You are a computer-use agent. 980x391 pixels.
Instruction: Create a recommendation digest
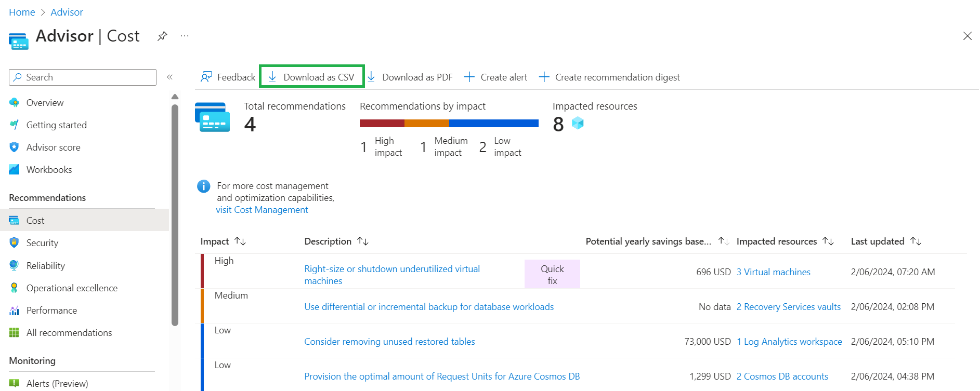pos(610,77)
